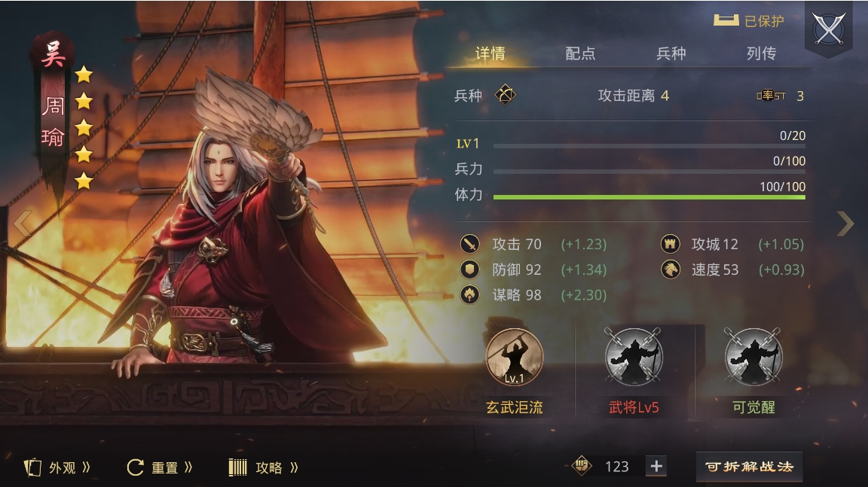The image size is (868, 487).
Task: Click the crossed swords close icon
Action: point(829,28)
